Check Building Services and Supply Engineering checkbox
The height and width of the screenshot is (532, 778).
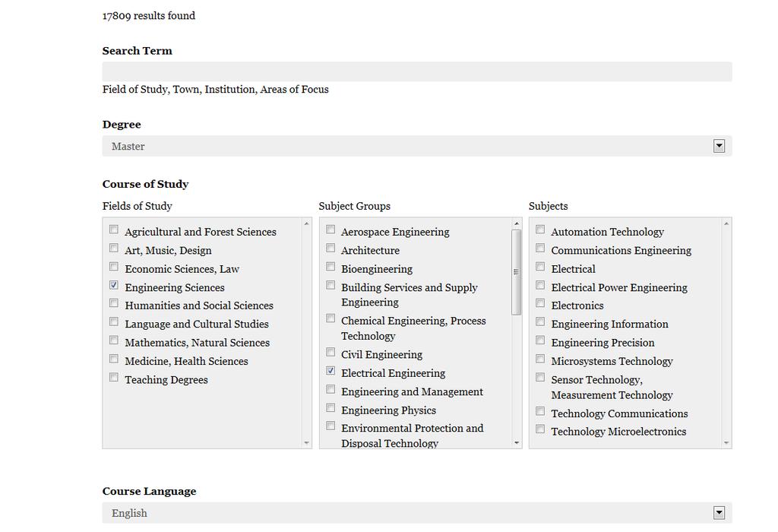(x=330, y=285)
